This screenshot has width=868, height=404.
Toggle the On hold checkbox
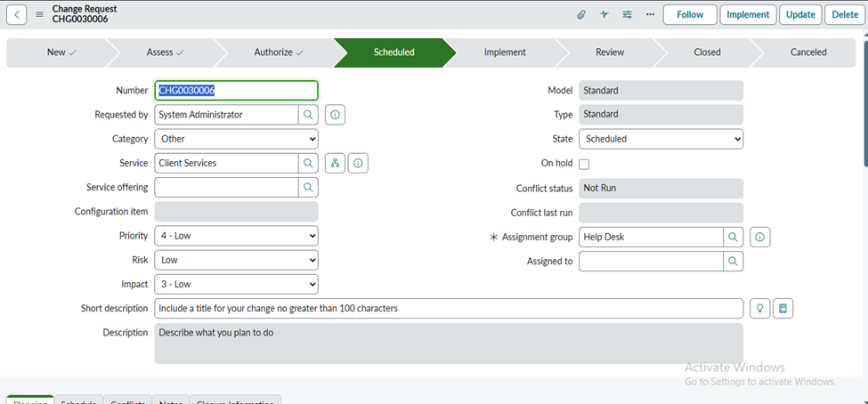(x=584, y=164)
